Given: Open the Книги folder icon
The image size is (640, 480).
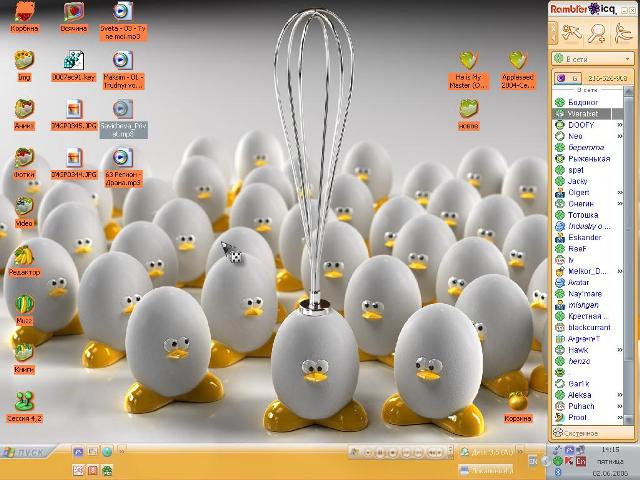Looking at the screenshot, I should tap(24, 358).
